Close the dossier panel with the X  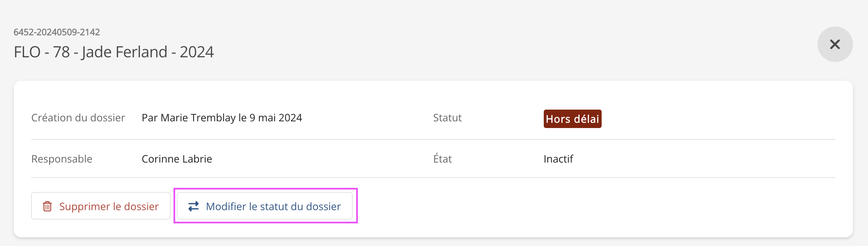click(834, 44)
